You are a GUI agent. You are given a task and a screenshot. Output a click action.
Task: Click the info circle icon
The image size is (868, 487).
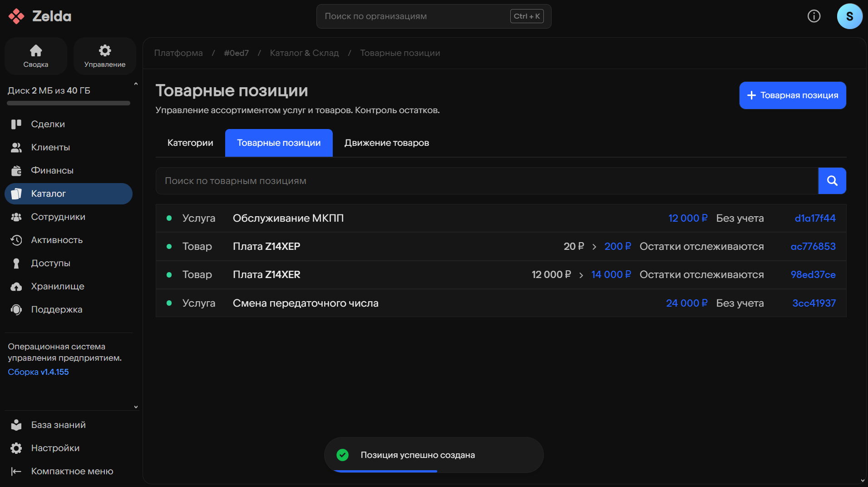(x=814, y=16)
